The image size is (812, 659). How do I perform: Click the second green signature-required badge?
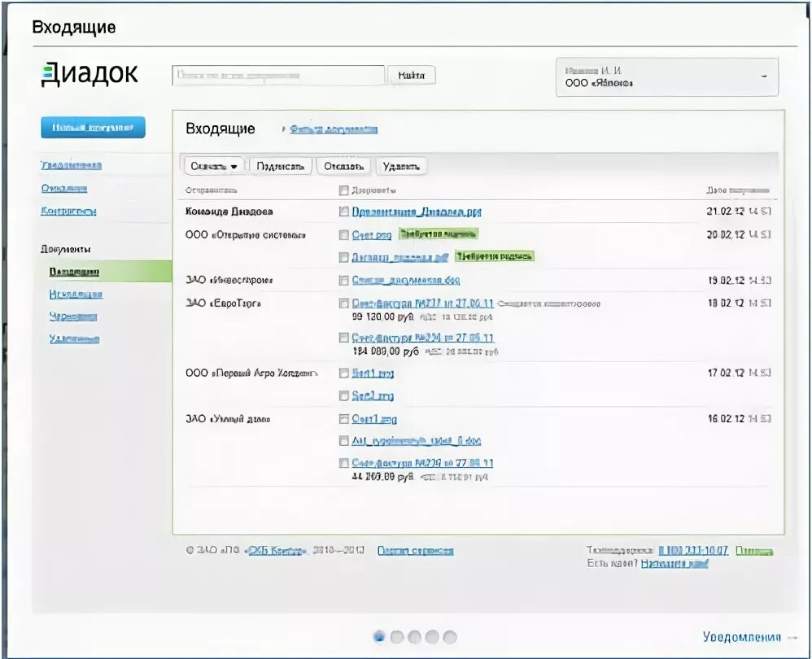494,256
